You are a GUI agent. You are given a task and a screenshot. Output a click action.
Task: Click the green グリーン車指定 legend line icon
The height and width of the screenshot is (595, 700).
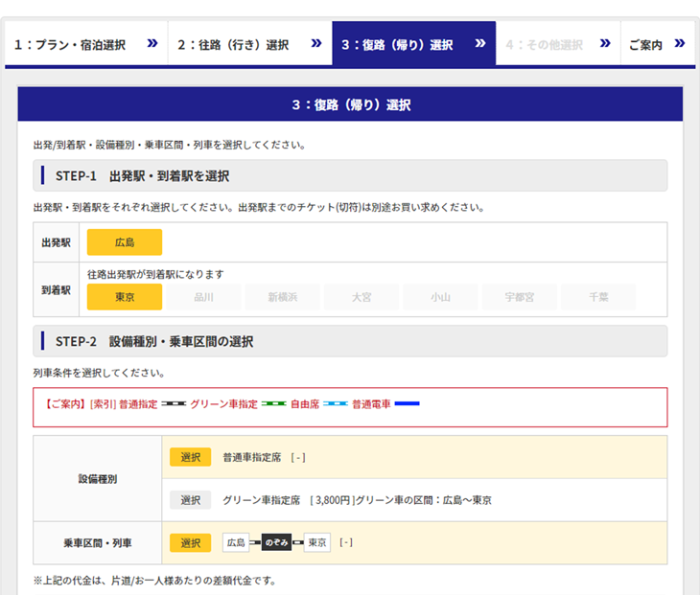[x=274, y=404]
